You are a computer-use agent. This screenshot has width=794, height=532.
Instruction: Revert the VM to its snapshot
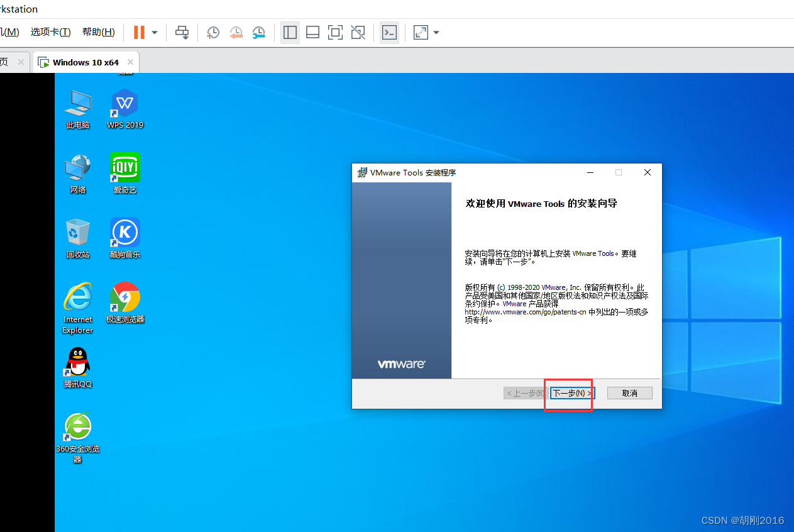[x=236, y=32]
